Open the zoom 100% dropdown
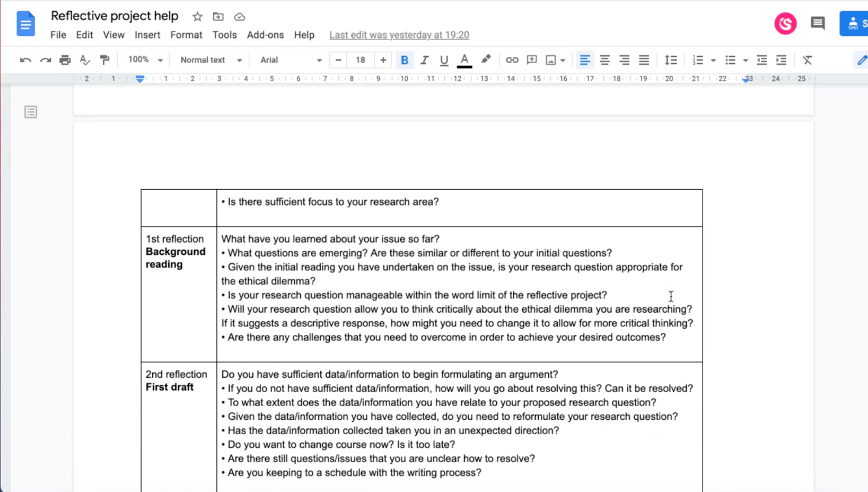 click(145, 60)
